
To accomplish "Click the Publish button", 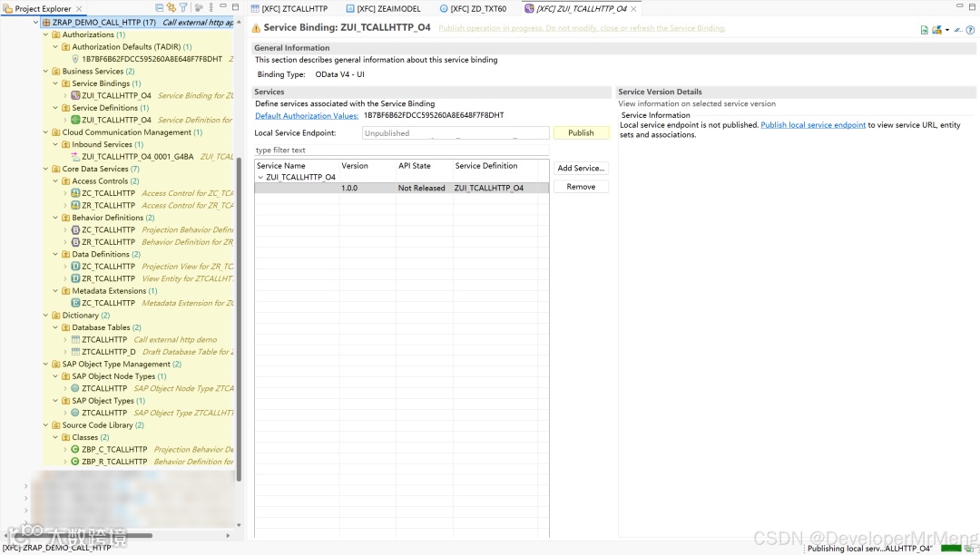I will (x=581, y=133).
